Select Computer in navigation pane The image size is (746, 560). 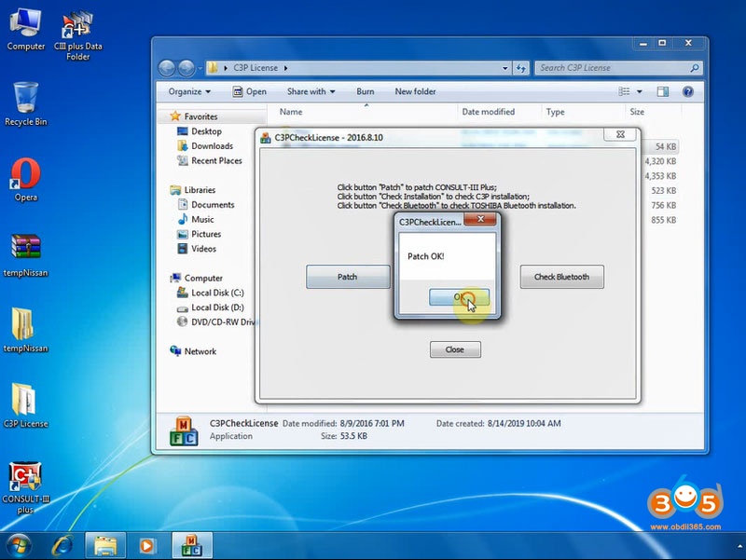197,278
